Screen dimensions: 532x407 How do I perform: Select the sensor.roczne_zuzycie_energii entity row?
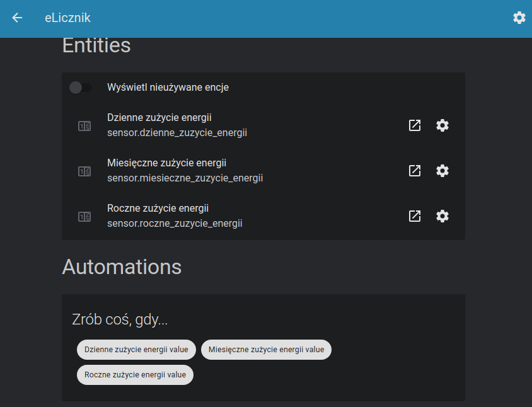175,223
